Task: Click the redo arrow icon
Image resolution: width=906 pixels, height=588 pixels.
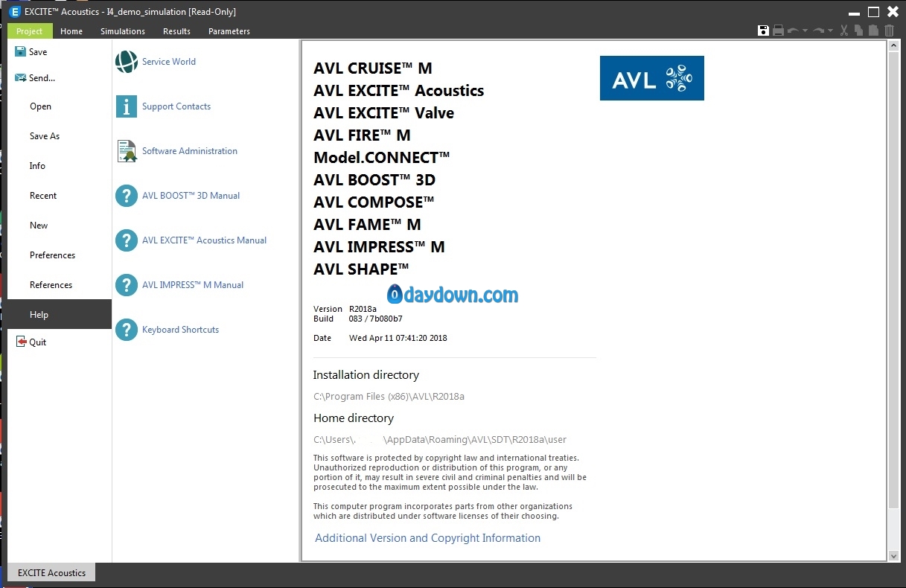Action: [819, 31]
